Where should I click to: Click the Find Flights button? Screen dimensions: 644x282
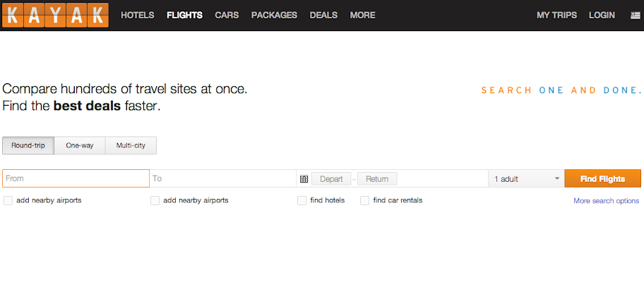[602, 178]
